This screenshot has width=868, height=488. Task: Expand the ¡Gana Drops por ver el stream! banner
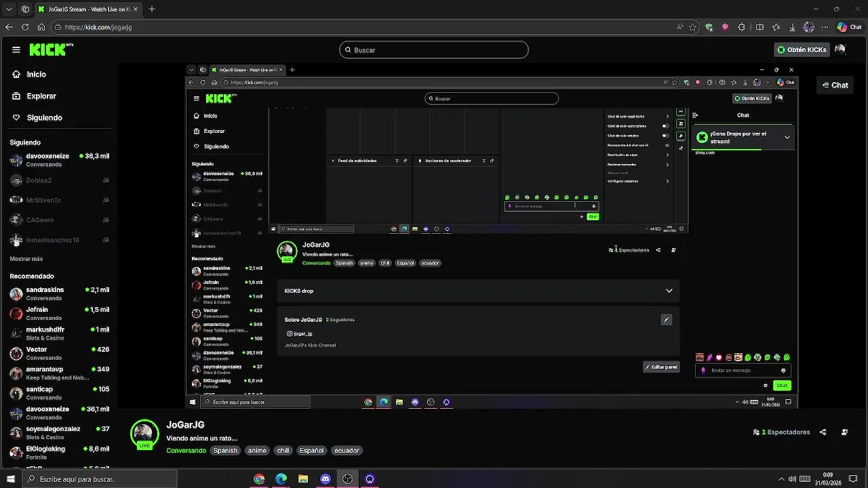(787, 137)
